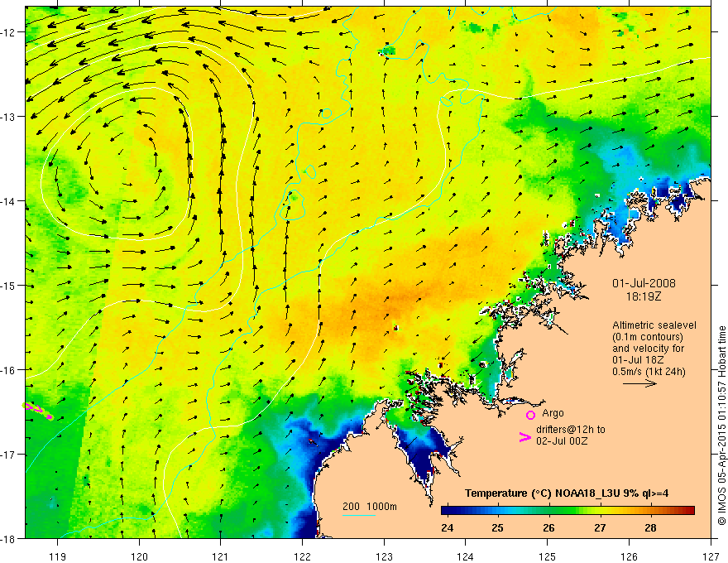Image resolution: width=728 pixels, height=563 pixels.
Task: Click the color bar tick label 25
Action: coord(498,527)
